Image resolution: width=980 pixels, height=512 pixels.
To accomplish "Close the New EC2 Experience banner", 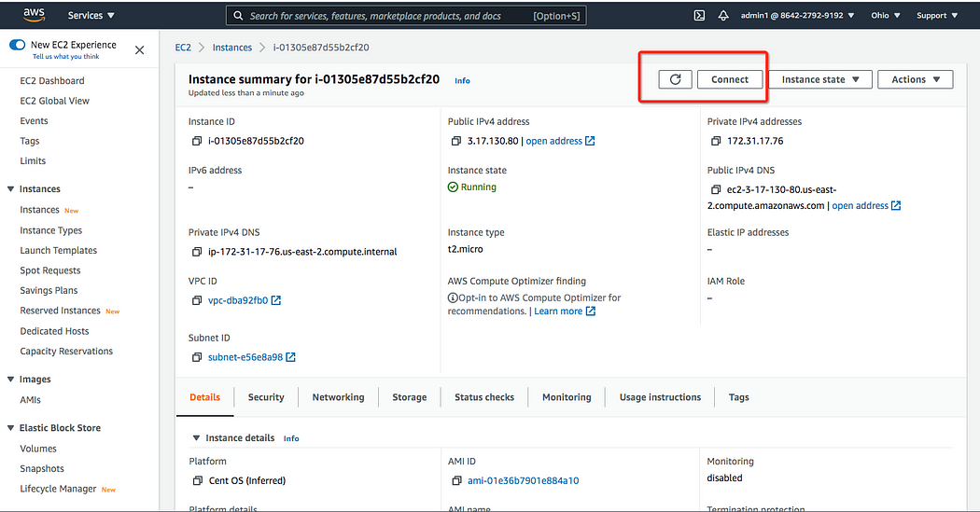I will (139, 50).
